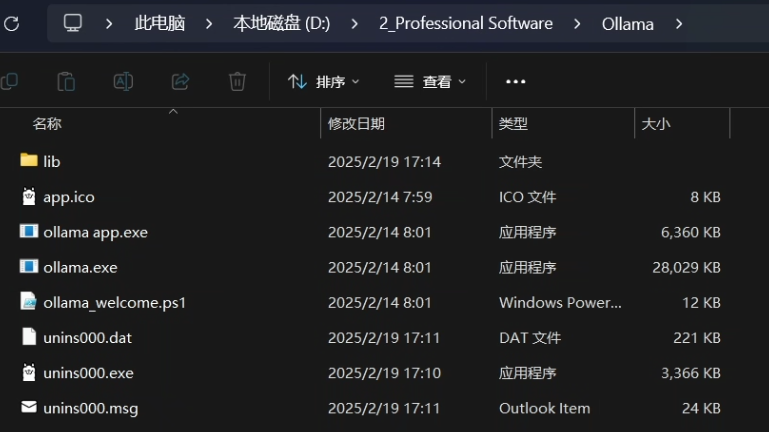Click the lib folder icon

tap(29, 160)
